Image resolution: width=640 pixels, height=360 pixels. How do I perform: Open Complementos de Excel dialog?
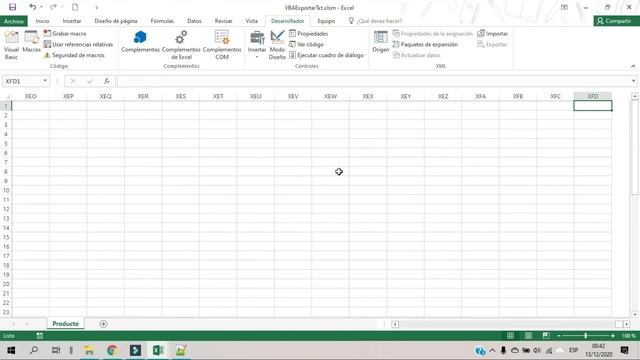(x=181, y=45)
